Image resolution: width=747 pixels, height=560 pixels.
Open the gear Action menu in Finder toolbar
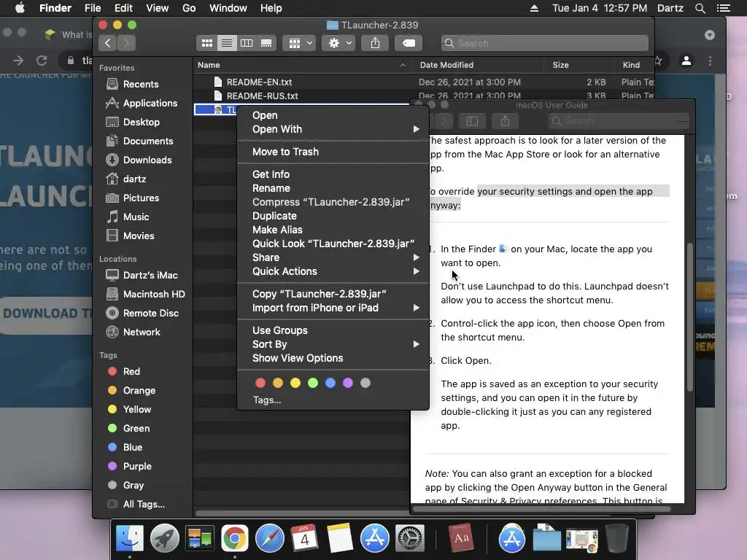click(338, 43)
